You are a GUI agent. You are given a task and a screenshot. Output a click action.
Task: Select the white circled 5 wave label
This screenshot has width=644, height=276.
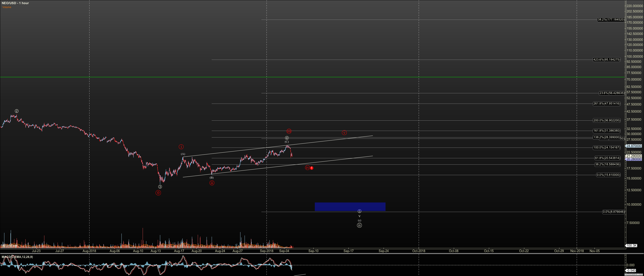pos(359,211)
